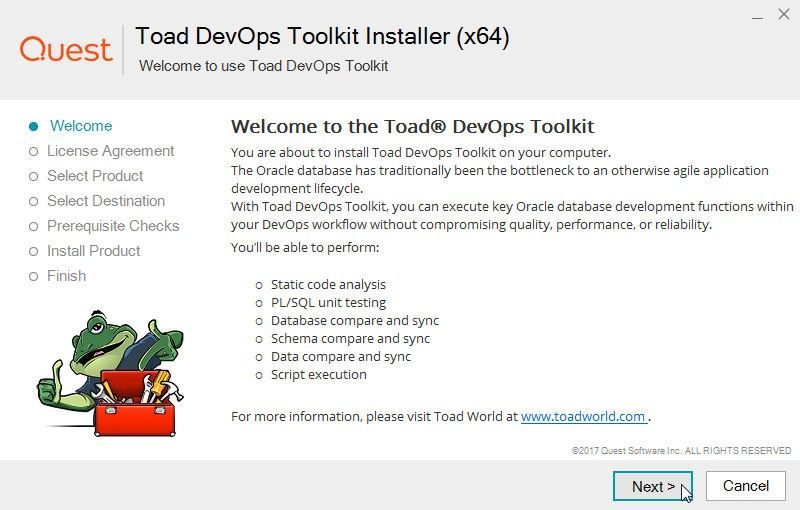Click the subtitle 'Welcome to use Toad DevOps Toolkit'
The height and width of the screenshot is (510, 800).
click(x=263, y=66)
